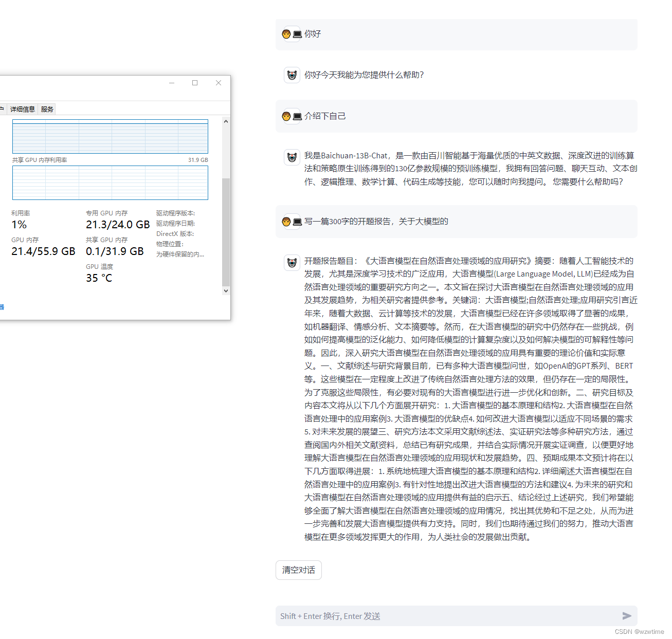Click the robot avatar beside the first bot reply
The height and width of the screenshot is (639, 672).
(292, 75)
